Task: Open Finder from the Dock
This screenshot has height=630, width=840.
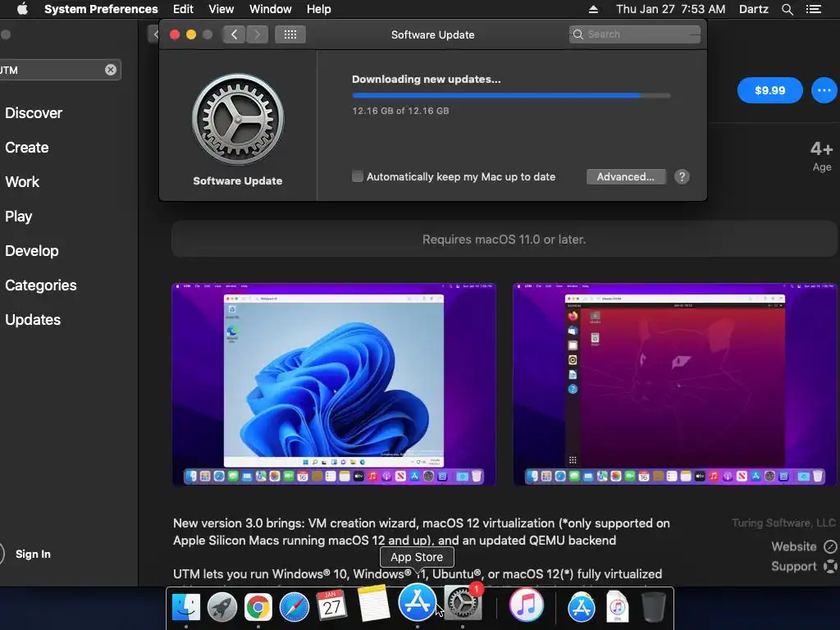Action: (x=186, y=607)
